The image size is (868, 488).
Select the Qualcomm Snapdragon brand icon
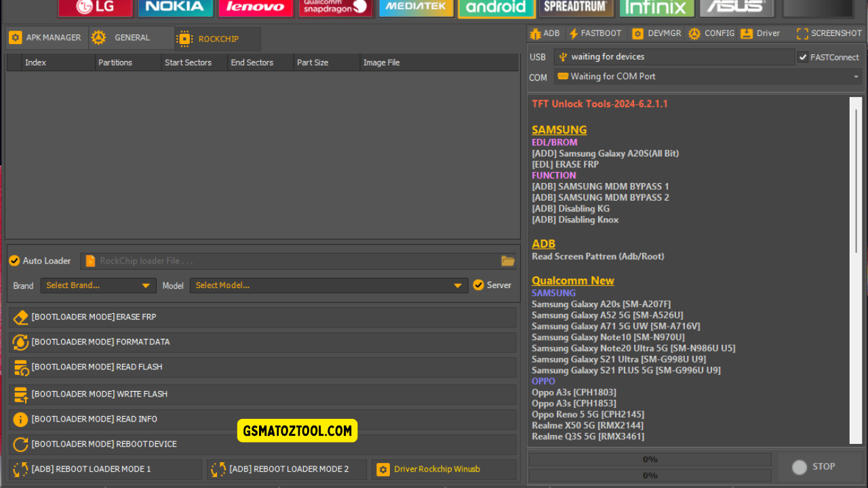click(x=335, y=8)
